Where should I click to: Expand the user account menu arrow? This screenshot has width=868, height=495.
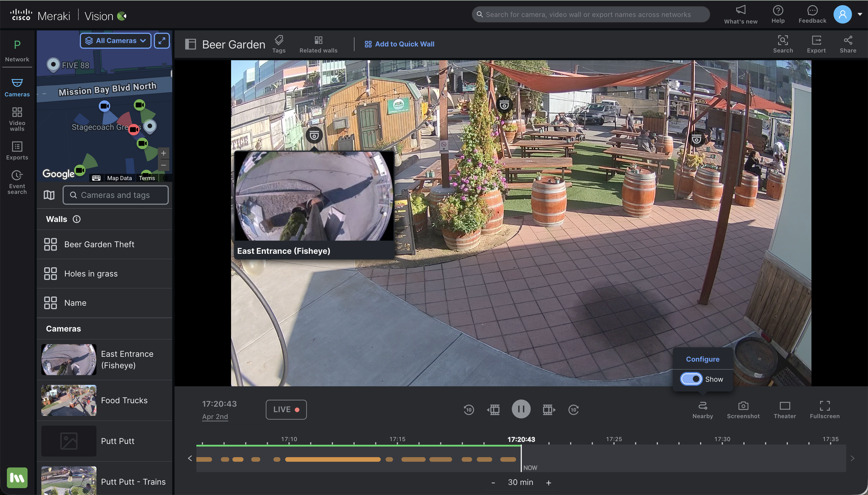click(x=860, y=14)
